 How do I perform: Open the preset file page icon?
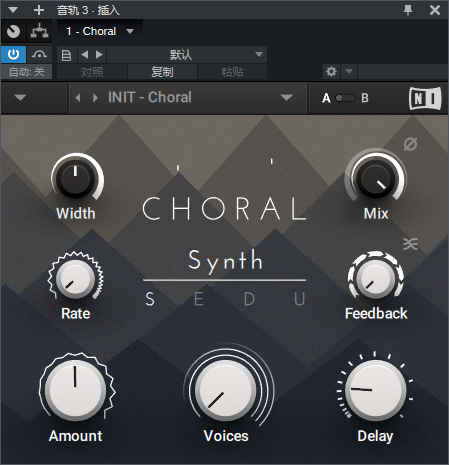click(67, 55)
